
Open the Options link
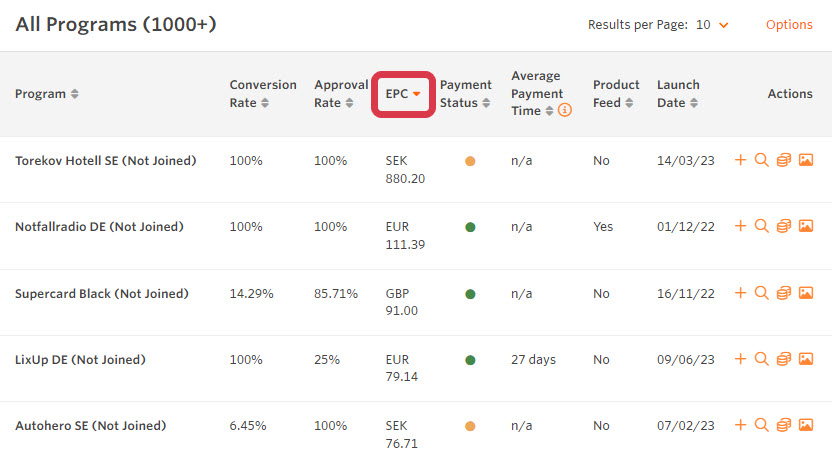click(789, 25)
